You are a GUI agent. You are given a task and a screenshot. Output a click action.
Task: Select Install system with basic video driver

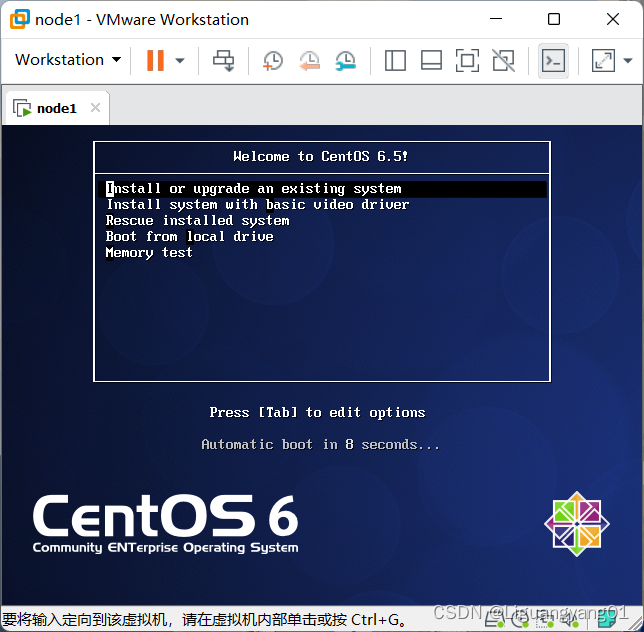pyautogui.click(x=258, y=205)
